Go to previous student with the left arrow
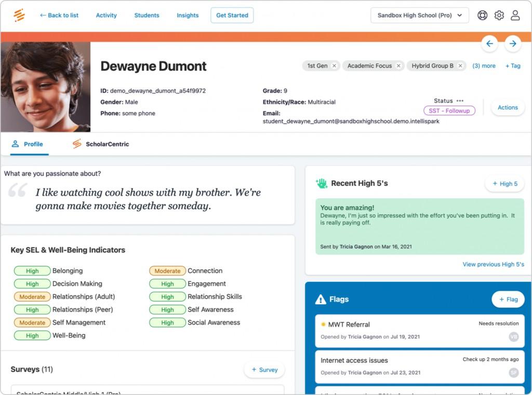 489,44
